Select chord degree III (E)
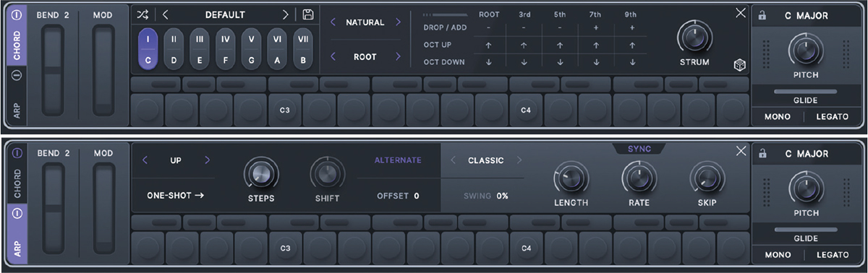The height and width of the screenshot is (273, 868). [200, 50]
